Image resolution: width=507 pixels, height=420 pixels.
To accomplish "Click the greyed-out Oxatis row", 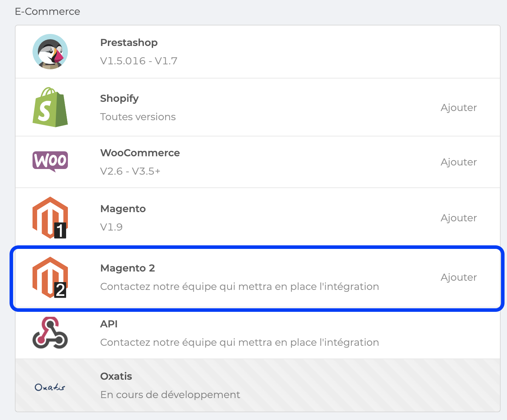I will (x=247, y=385).
